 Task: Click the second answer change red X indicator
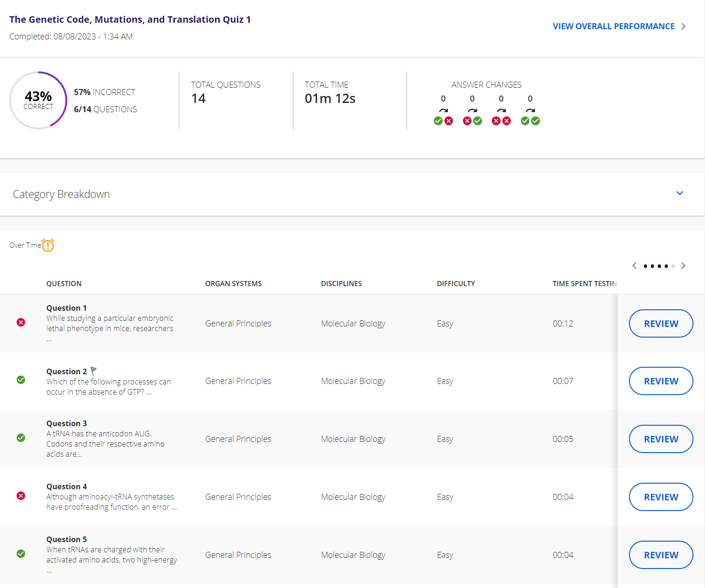click(467, 121)
